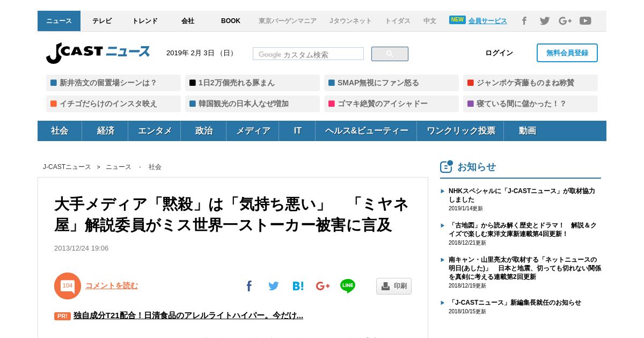Open the 会員サービス link
Image resolution: width=644 pixels, height=338 pixels.
click(488, 21)
